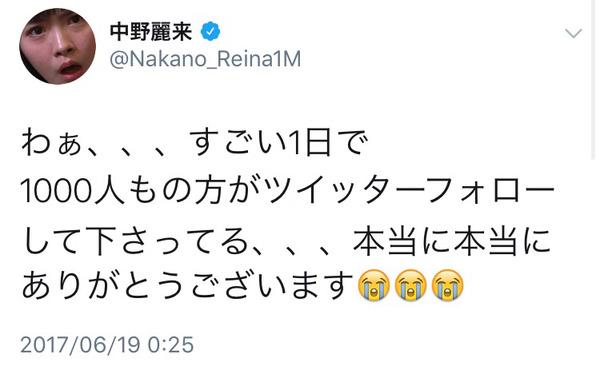The height and width of the screenshot is (370, 600).
Task: Click the phrase ありがとうございます
Action: [x=187, y=285]
